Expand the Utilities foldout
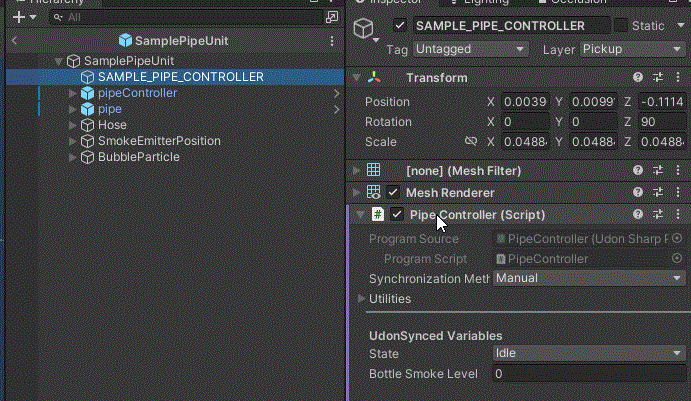Image resolution: width=691 pixels, height=401 pixels. pyautogui.click(x=361, y=299)
